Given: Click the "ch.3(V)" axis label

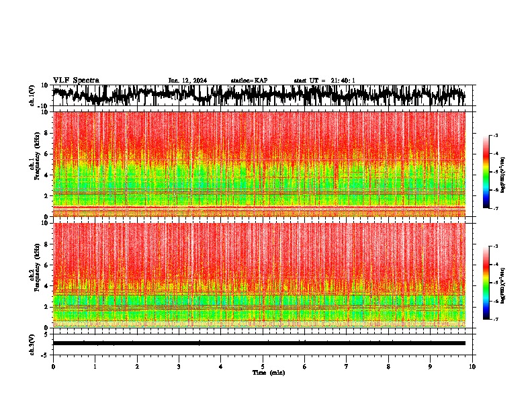Looking at the screenshot, I should click(x=32, y=345).
